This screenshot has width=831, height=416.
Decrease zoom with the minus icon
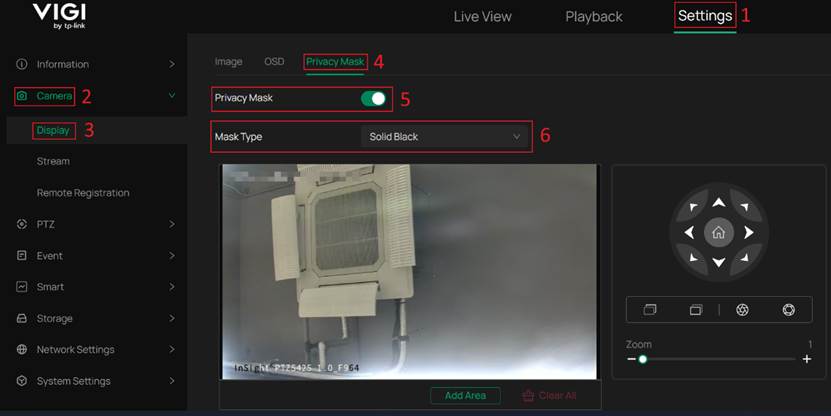pyautogui.click(x=631, y=359)
